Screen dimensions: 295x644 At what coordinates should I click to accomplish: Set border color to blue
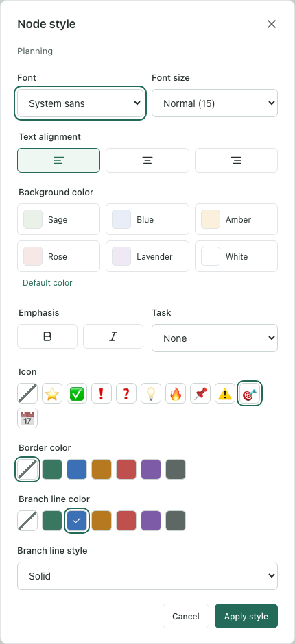coord(77,469)
